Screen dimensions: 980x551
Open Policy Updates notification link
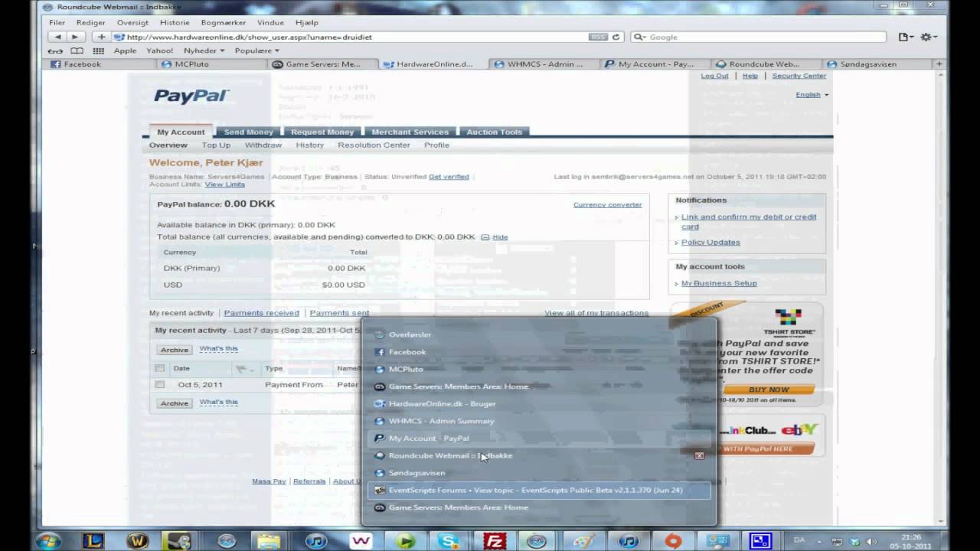(x=710, y=242)
